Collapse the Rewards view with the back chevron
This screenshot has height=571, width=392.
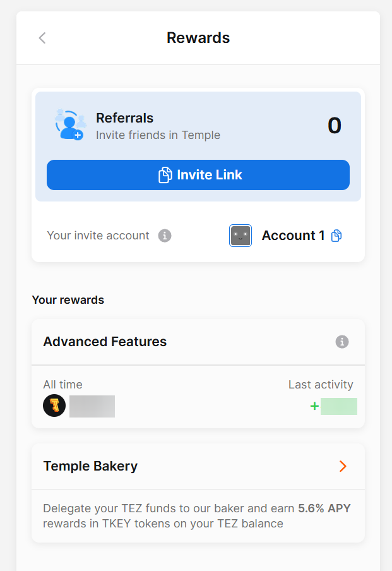[42, 37]
